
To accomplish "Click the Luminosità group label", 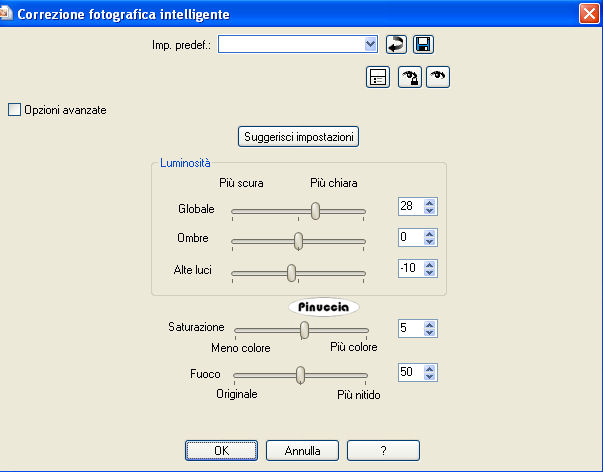I will pos(185,163).
